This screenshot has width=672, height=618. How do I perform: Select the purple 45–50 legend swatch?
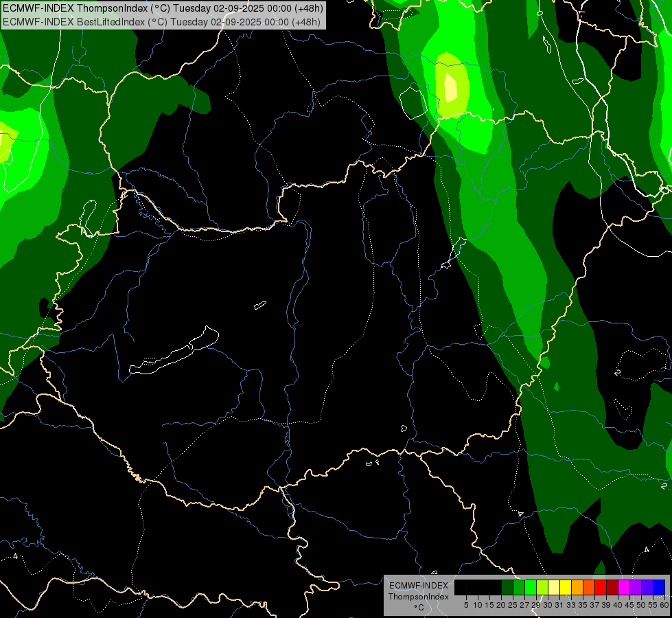[x=636, y=587]
